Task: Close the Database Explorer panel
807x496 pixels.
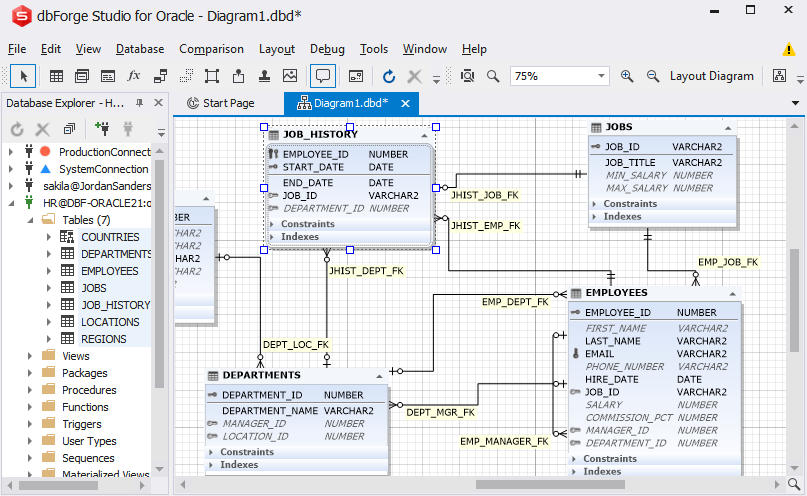Action: click(159, 103)
